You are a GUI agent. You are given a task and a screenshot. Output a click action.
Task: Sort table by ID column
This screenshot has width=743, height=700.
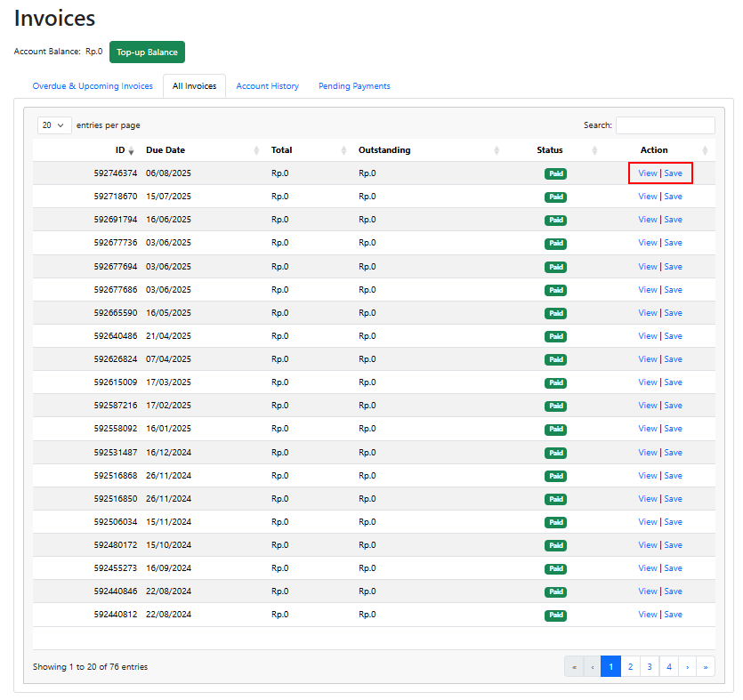point(87,150)
